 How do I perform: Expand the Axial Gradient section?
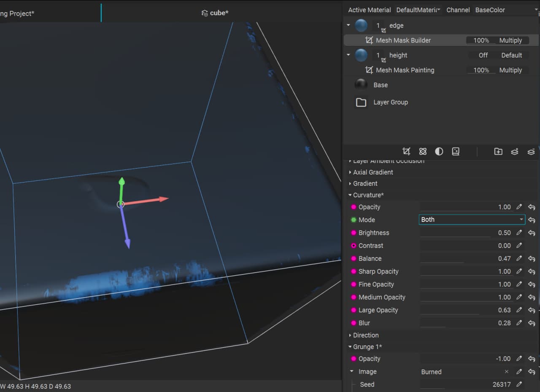click(373, 172)
